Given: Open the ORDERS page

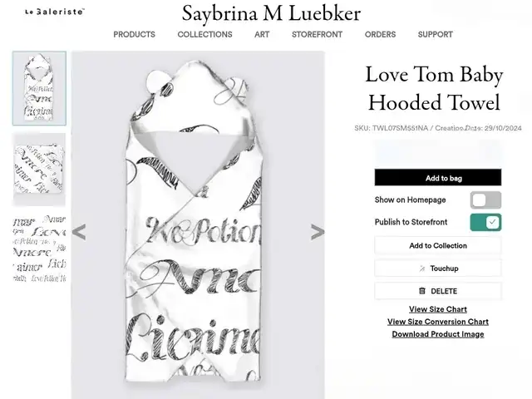Looking at the screenshot, I should 380,34.
